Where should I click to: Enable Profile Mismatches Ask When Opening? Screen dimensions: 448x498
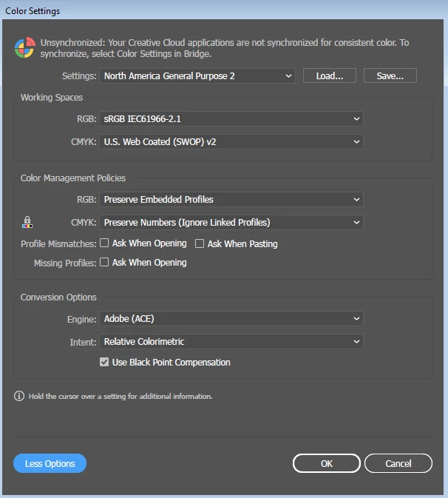[x=104, y=243]
